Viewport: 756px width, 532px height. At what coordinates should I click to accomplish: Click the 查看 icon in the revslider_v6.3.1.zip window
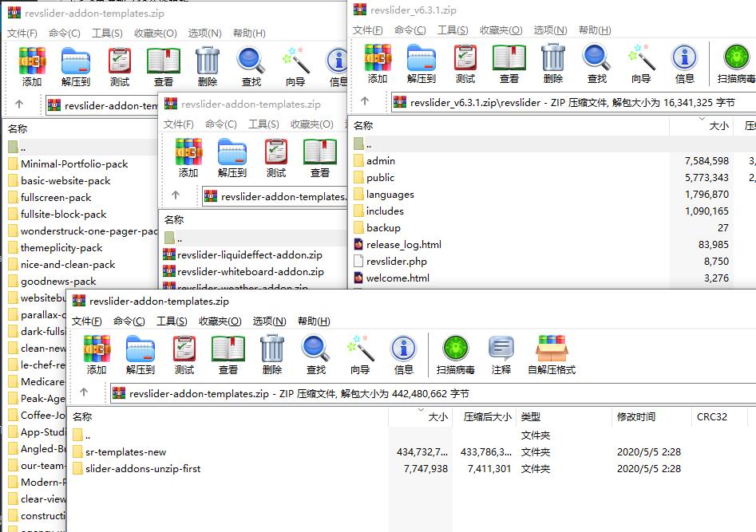point(509,64)
